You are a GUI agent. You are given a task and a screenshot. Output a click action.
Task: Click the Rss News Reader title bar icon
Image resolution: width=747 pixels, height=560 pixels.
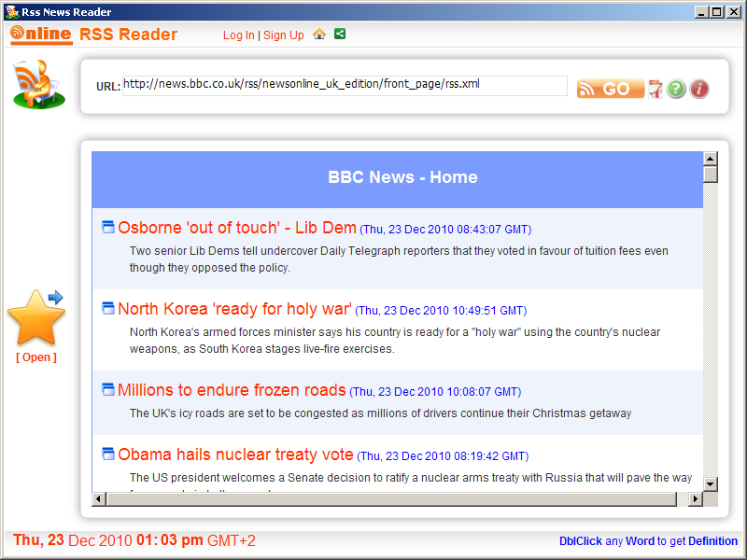click(x=12, y=12)
